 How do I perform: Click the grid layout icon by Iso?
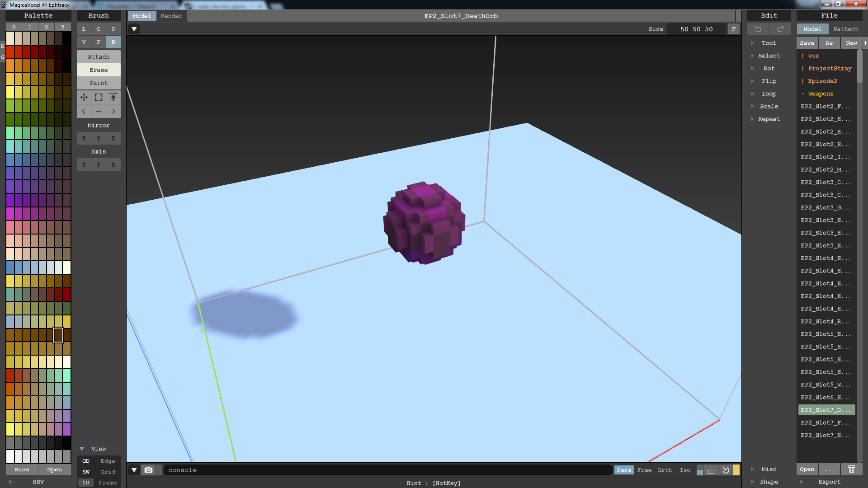coord(711,470)
